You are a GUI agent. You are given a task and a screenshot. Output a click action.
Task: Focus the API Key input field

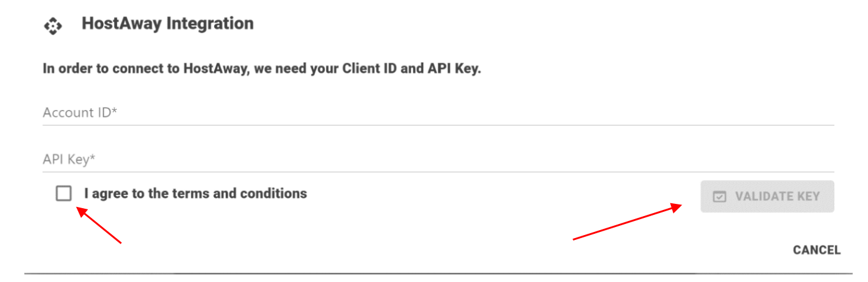tap(438, 160)
